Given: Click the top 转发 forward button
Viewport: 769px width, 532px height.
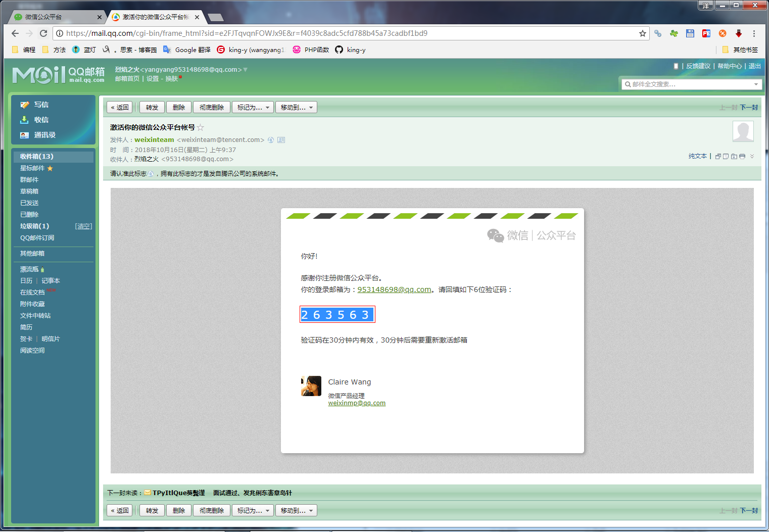Looking at the screenshot, I should (152, 107).
